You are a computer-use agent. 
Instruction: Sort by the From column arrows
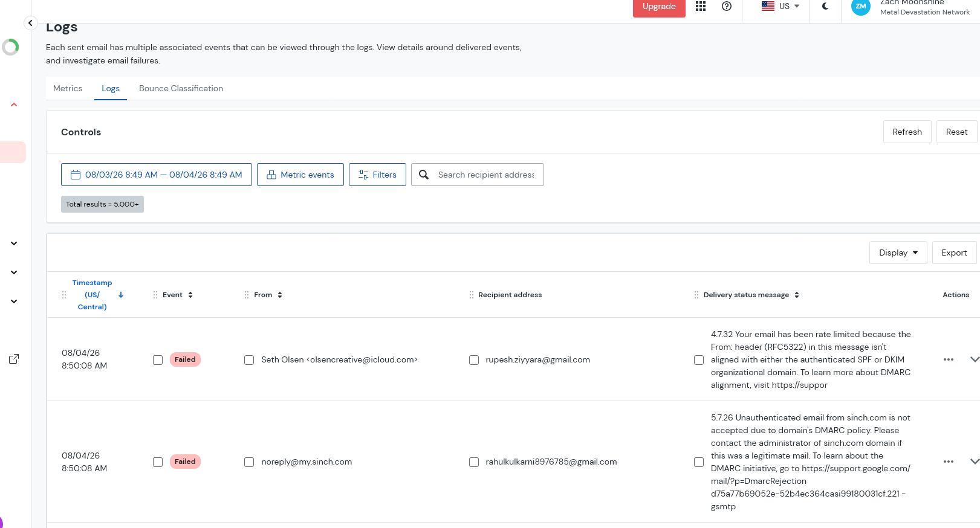click(280, 295)
